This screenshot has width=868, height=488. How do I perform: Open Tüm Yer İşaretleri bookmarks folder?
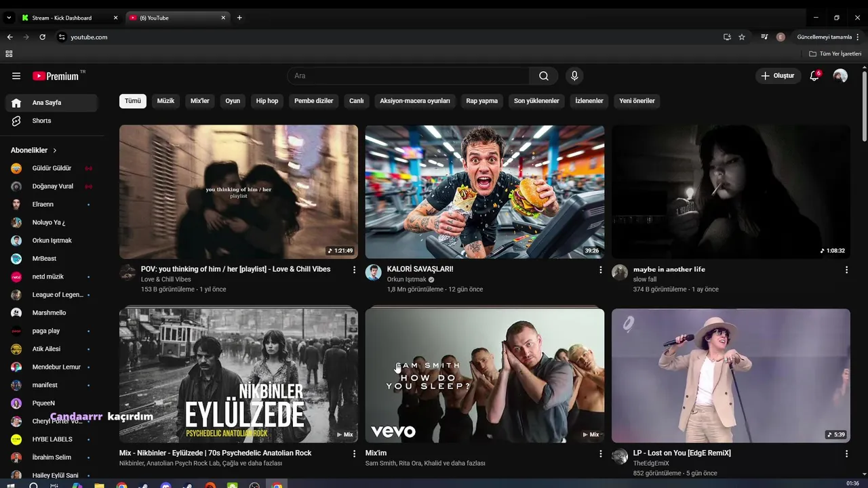835,54
